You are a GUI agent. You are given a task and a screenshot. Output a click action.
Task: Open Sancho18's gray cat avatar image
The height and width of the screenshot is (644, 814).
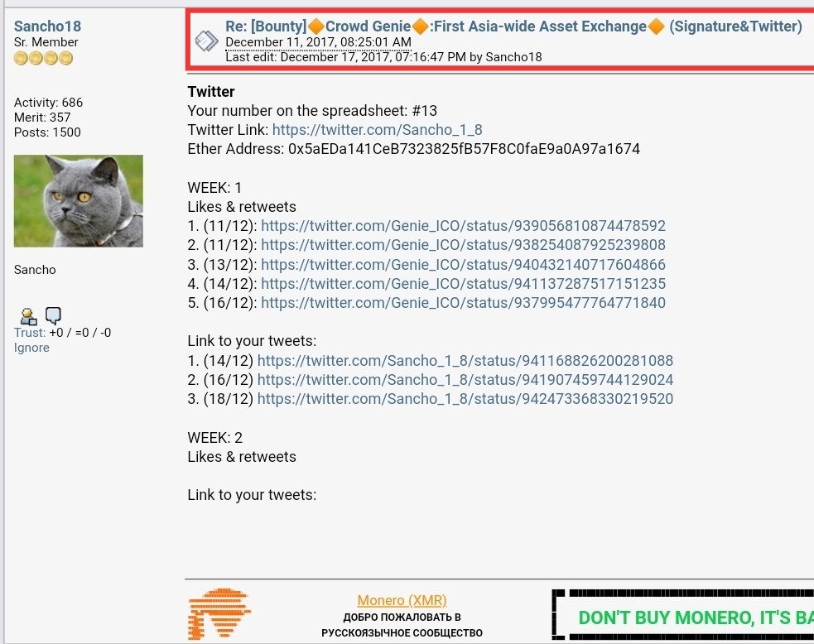pyautogui.click(x=79, y=201)
